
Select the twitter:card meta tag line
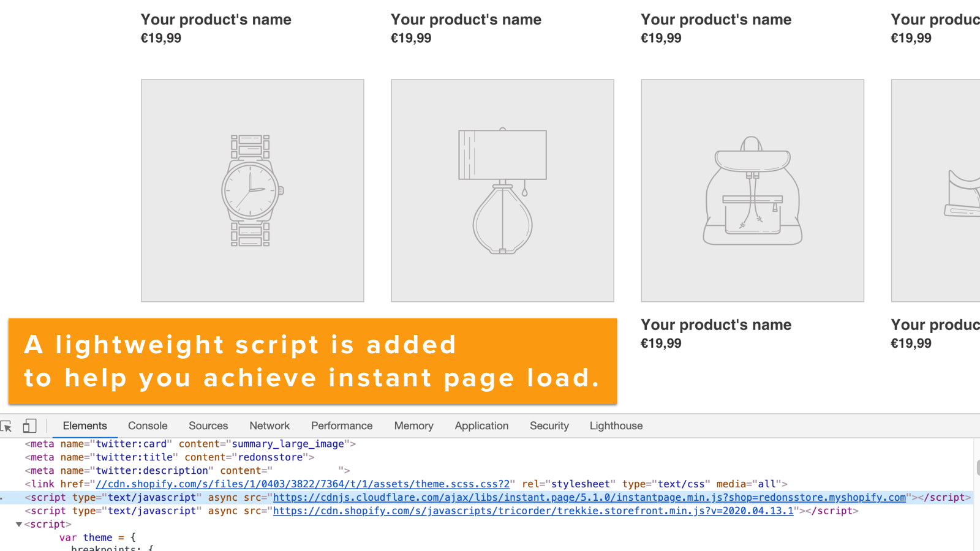coord(190,444)
